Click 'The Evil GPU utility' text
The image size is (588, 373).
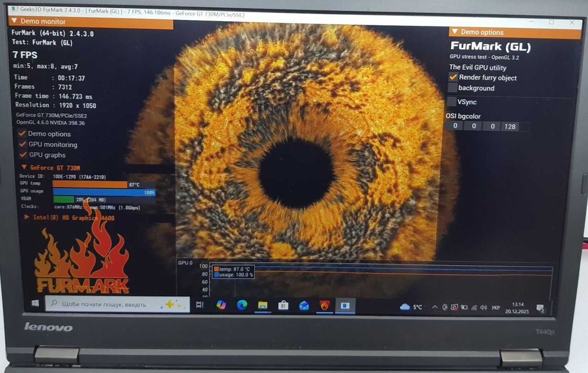pyautogui.click(x=477, y=68)
